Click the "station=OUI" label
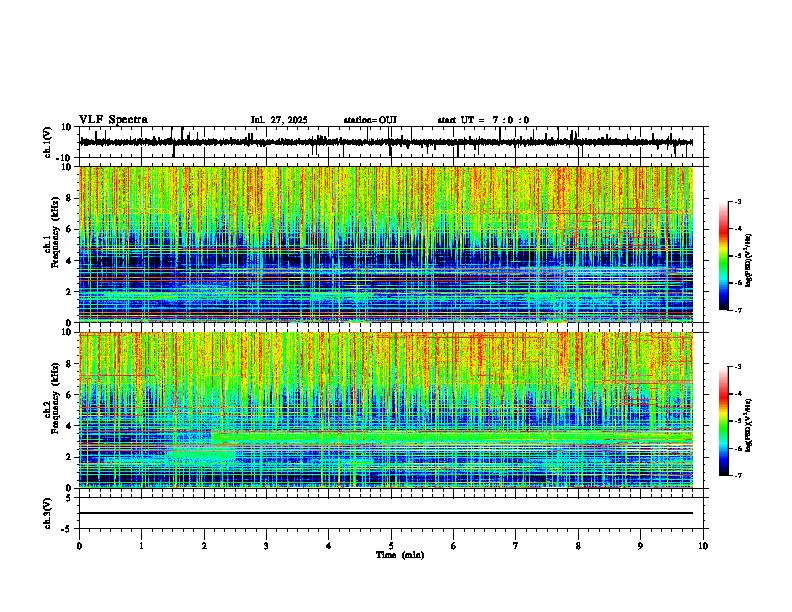Screen dimensions: 792x612 point(370,120)
